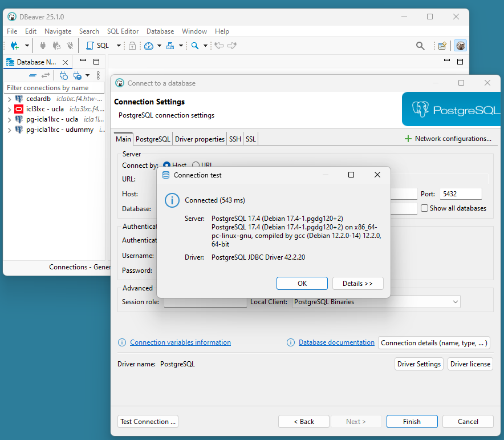This screenshot has width=504, height=440.
Task: Open the Database documentation link
Action: click(336, 342)
